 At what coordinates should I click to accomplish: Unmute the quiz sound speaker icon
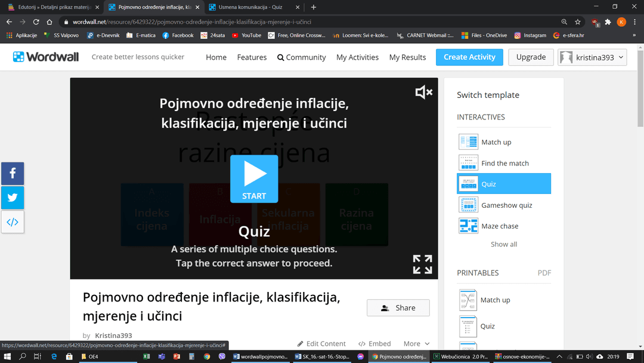point(423,92)
